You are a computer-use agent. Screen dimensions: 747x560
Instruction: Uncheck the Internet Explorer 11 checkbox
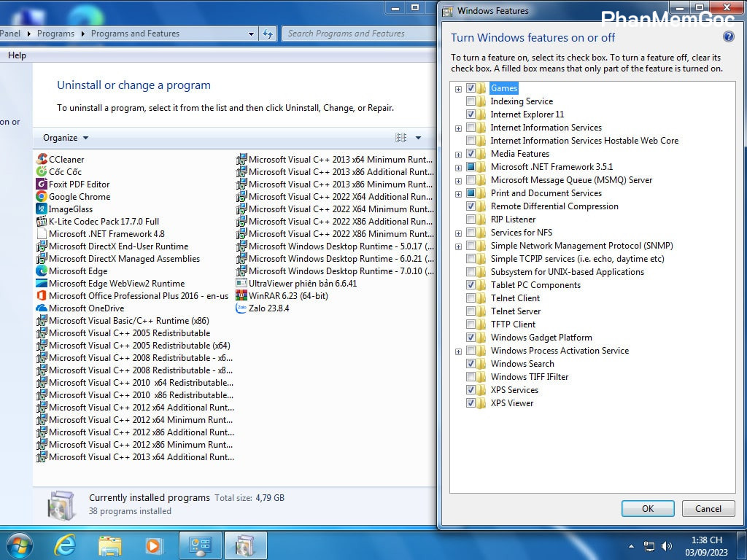471,114
